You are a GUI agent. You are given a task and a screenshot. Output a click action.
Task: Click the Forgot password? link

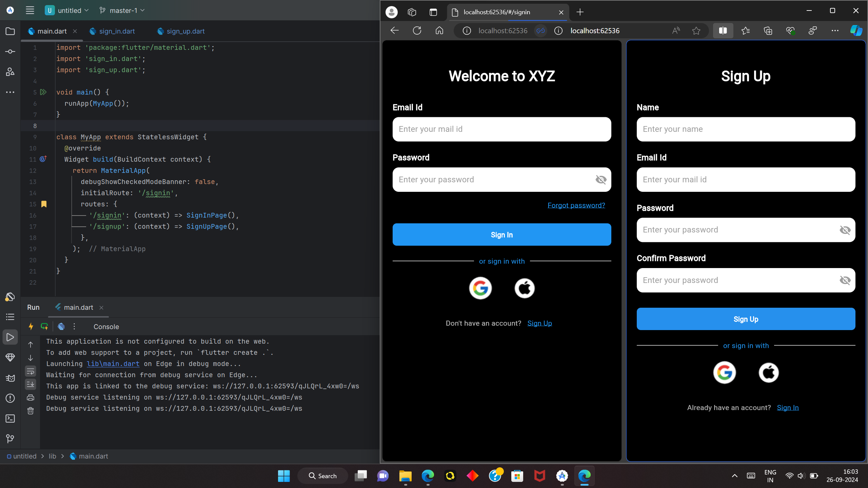click(576, 205)
